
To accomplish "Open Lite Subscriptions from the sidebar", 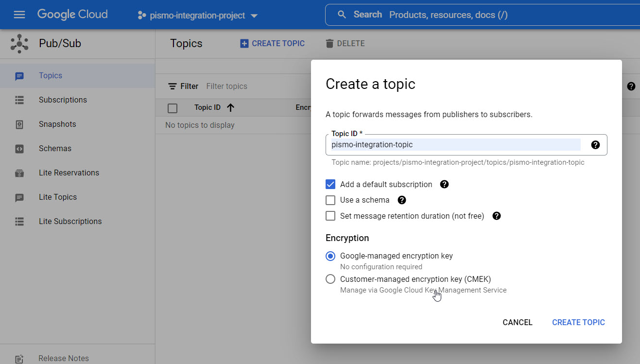I will pos(78,222).
